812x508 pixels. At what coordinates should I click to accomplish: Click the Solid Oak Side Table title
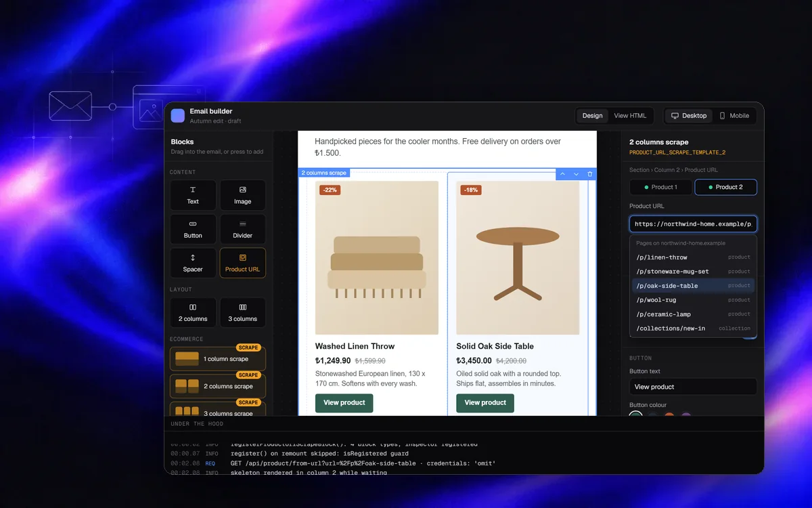point(495,346)
